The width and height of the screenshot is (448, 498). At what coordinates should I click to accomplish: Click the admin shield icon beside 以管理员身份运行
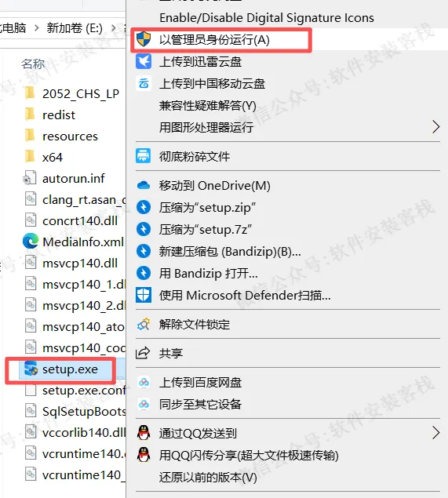coord(144,39)
